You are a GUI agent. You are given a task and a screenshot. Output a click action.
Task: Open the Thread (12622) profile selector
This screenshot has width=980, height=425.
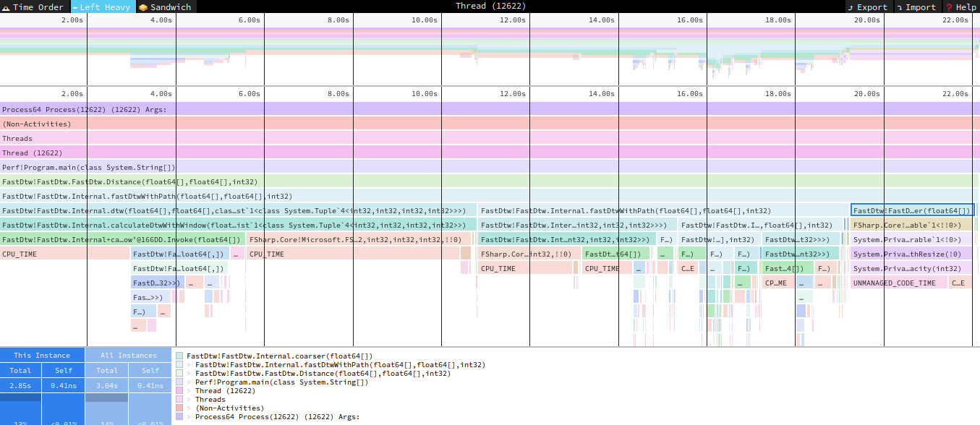click(490, 6)
